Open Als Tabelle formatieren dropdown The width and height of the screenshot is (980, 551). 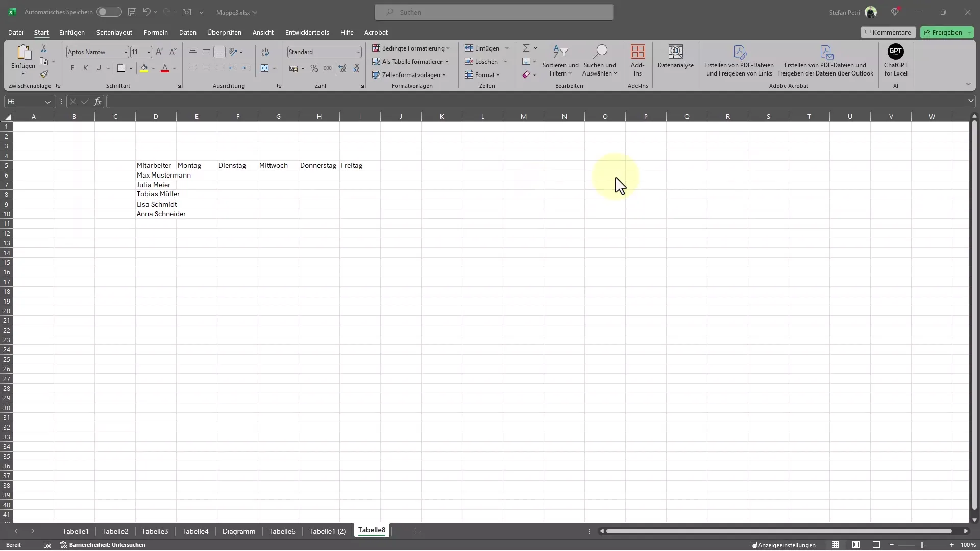click(411, 61)
